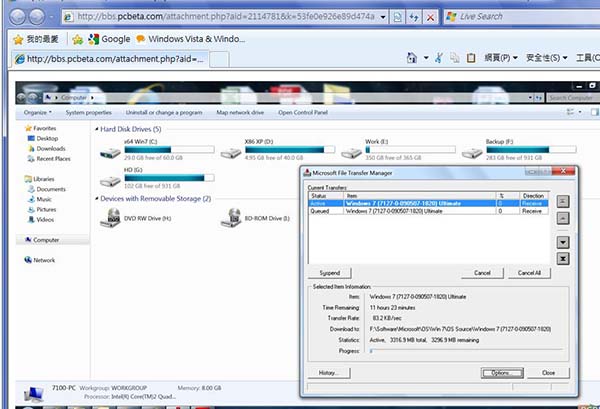This screenshot has width=600, height=409.
Task: Select Desktop in the navigation pane
Action: pyautogui.click(x=43, y=139)
